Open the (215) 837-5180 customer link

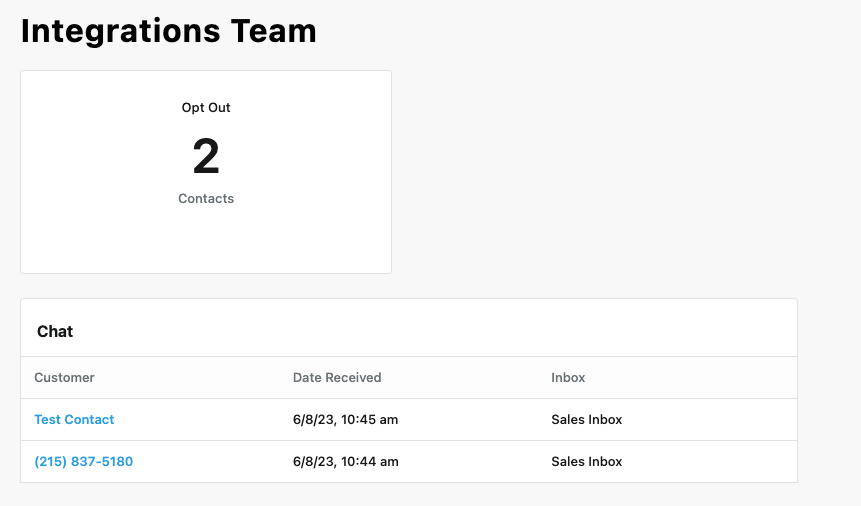83,462
